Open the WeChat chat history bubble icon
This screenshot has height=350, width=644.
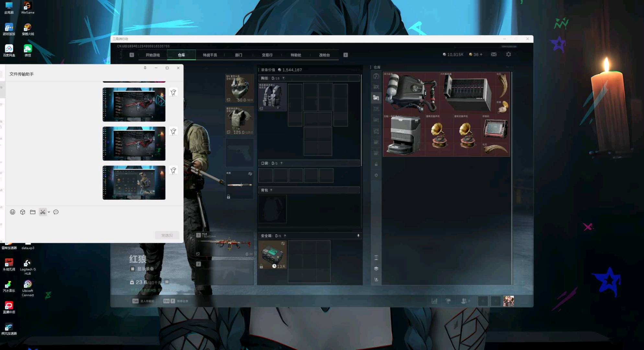[56, 212]
